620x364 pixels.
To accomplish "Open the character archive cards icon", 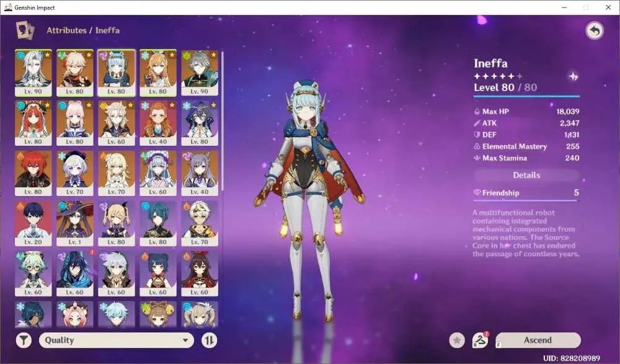I will (25, 30).
